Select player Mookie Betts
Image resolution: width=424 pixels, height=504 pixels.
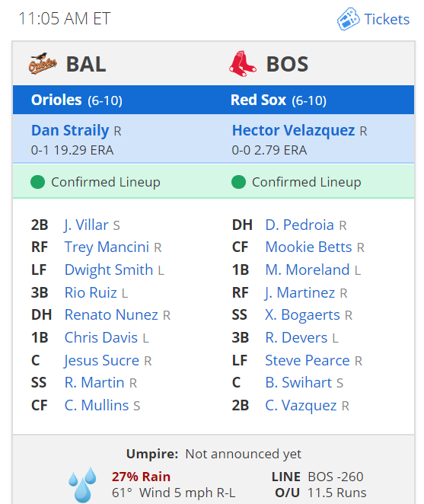pyautogui.click(x=308, y=247)
